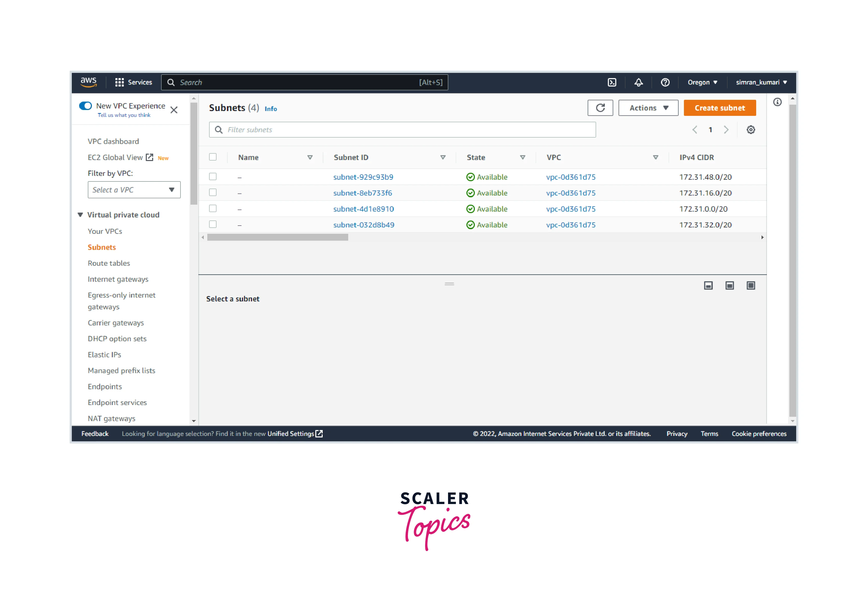Refresh the subnets list

click(x=600, y=108)
